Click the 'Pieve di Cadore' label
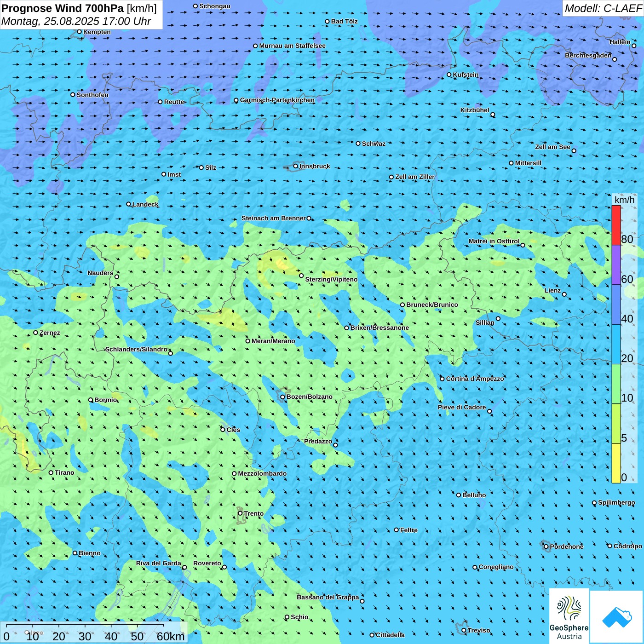 tap(462, 407)
